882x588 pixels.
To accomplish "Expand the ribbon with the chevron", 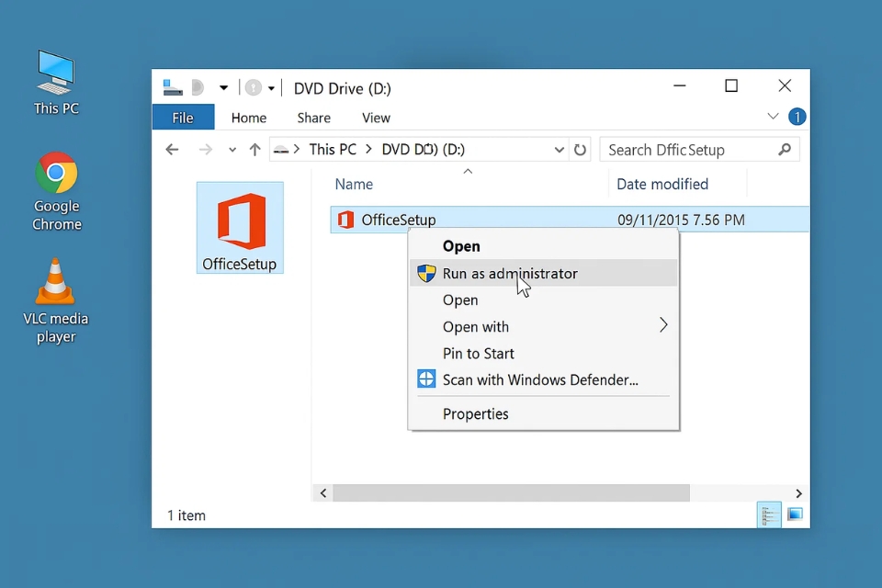I will pos(773,117).
